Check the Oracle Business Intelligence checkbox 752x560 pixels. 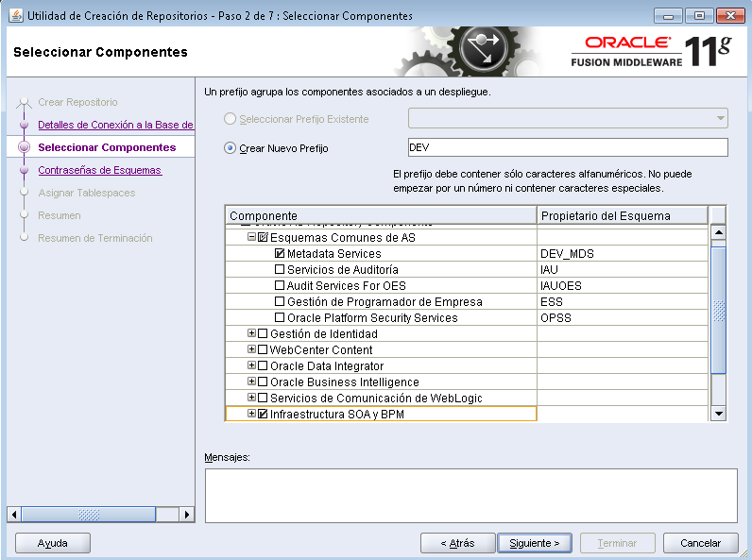[x=263, y=382]
